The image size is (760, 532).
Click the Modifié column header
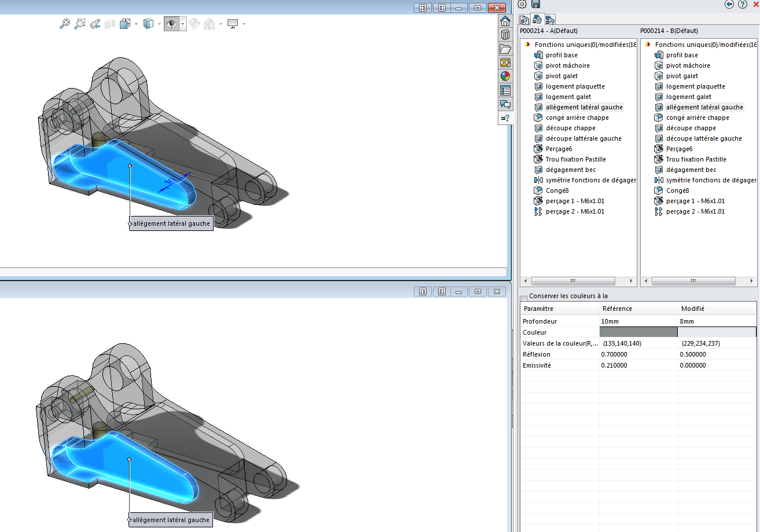(x=717, y=309)
